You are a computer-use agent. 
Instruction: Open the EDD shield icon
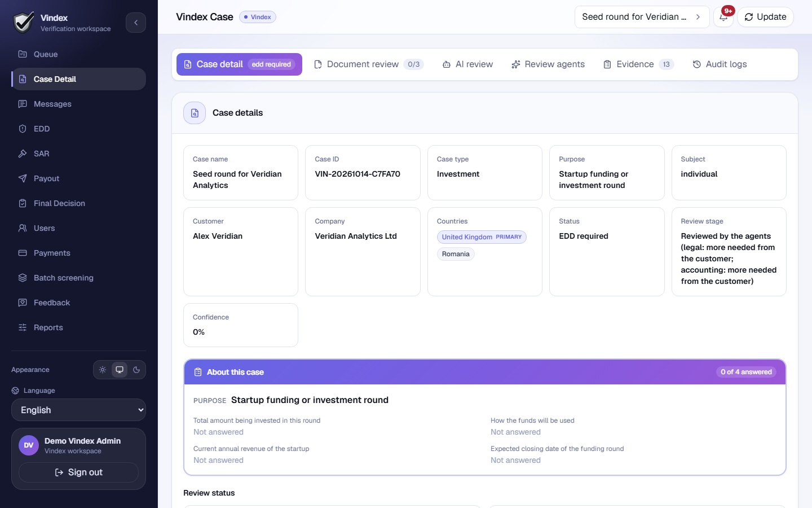tap(23, 129)
